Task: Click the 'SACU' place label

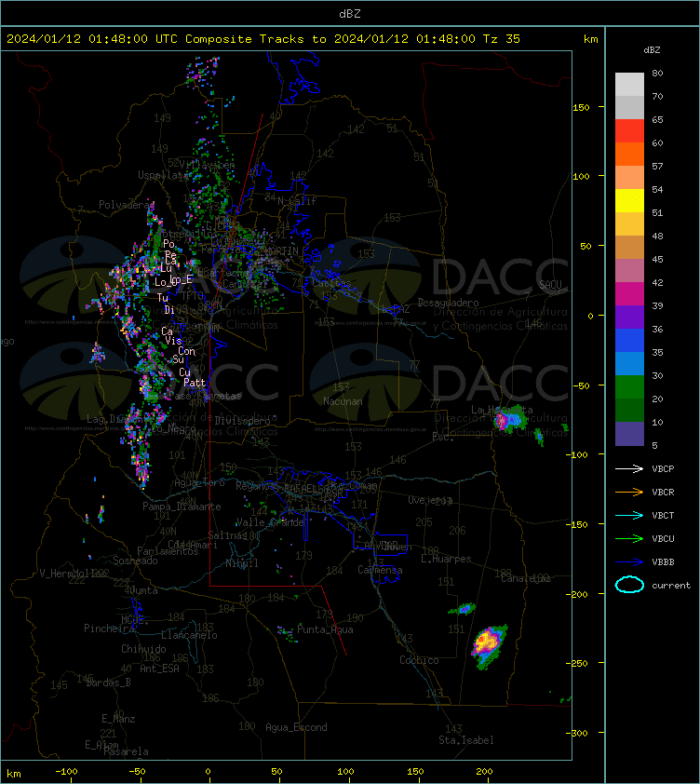Action: tap(550, 285)
